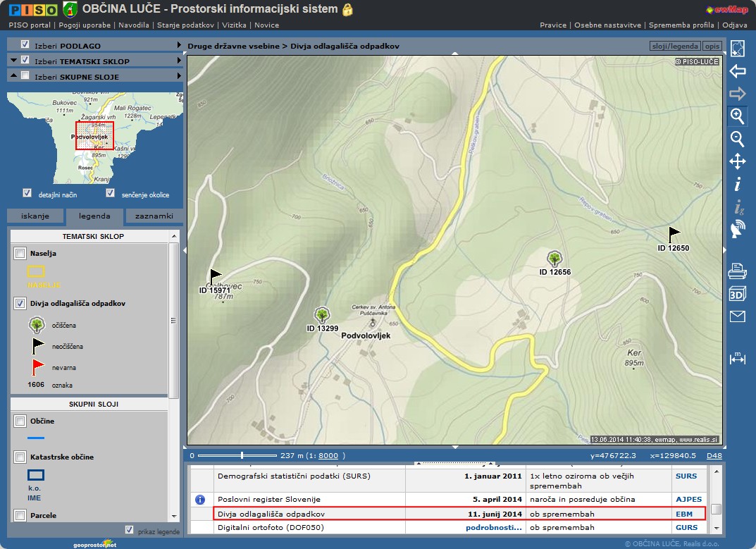
Task: Click the info query tool
Action: pyautogui.click(x=737, y=185)
